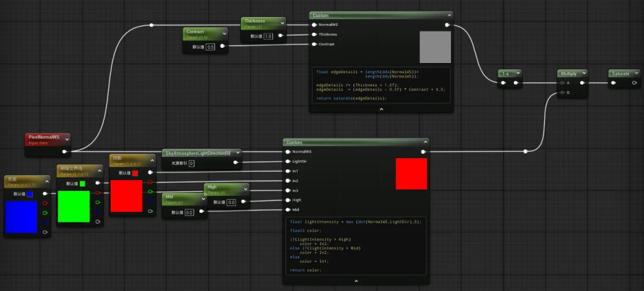The image size is (644, 291).
Task: Click the green channel pin on the 明暗交界线 node
Action: [x=97, y=203]
